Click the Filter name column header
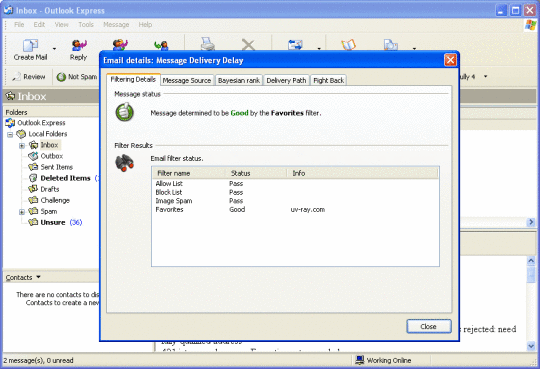540x369 pixels. (x=189, y=173)
